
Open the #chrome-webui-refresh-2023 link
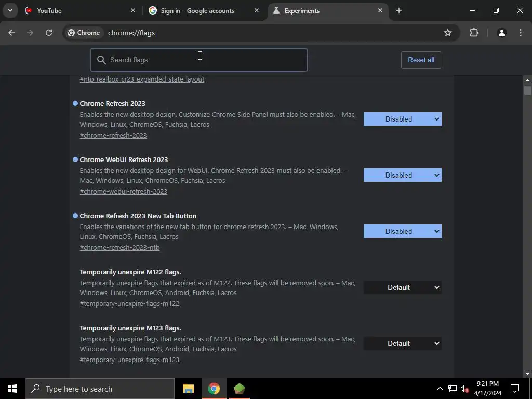tap(124, 191)
